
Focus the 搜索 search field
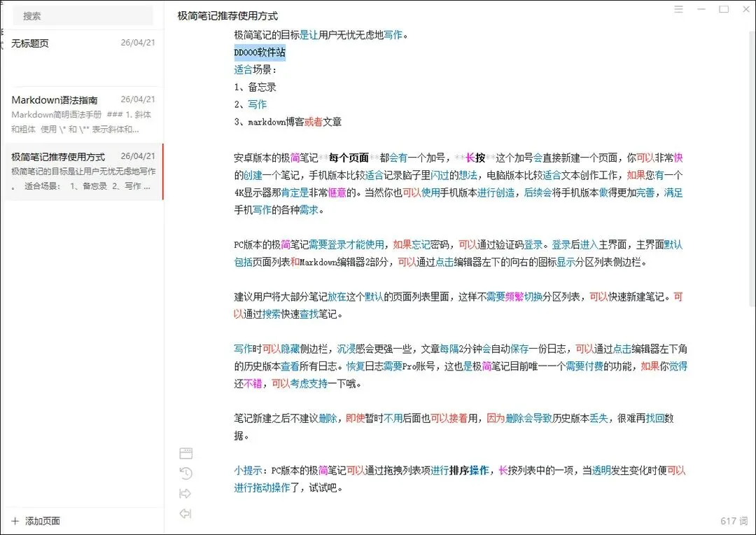pyautogui.click(x=83, y=16)
